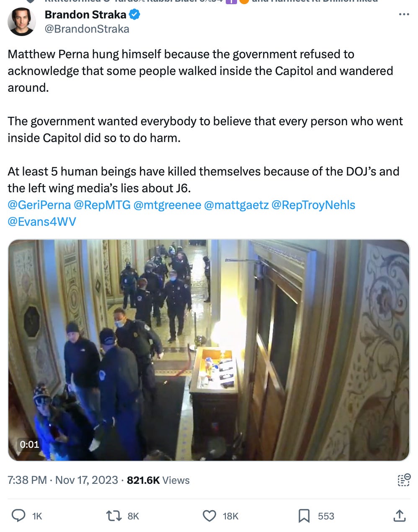The height and width of the screenshot is (532, 418).
Task: Open the post analytics icon beside views
Action: click(404, 480)
